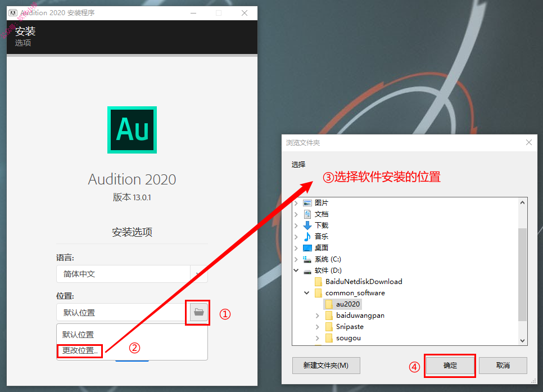The width and height of the screenshot is (543, 392).
Task: Click the up arrow of folder tree scrollbar
Action: (x=523, y=202)
